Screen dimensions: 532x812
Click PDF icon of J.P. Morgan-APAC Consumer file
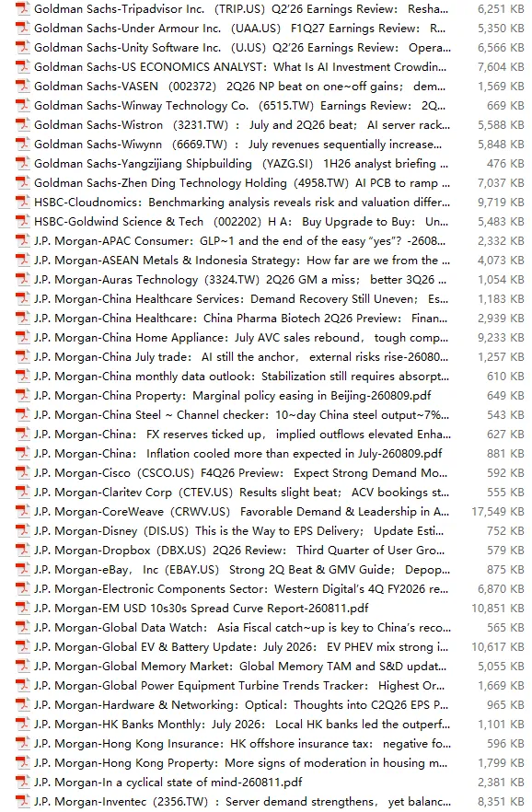(x=23, y=241)
